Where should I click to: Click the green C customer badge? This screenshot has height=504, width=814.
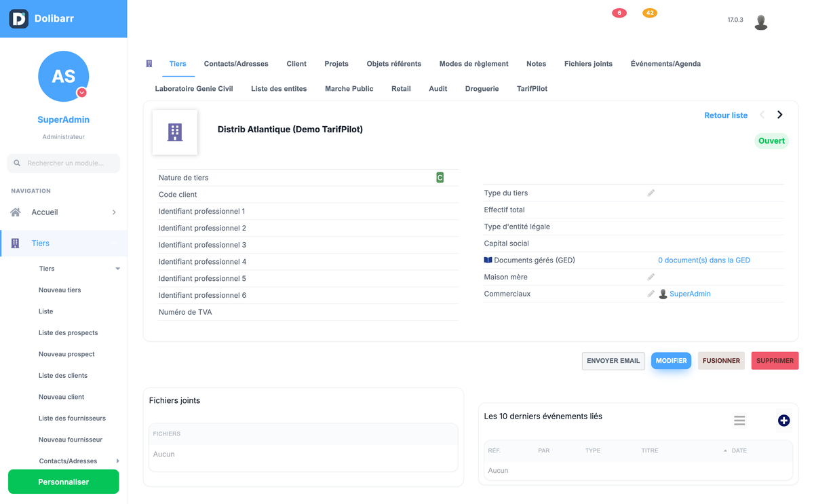click(x=440, y=178)
